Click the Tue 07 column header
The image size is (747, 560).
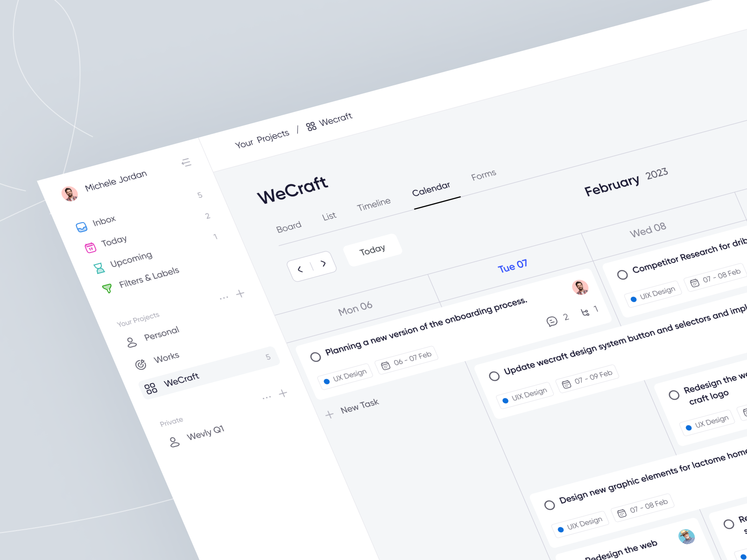(513, 266)
